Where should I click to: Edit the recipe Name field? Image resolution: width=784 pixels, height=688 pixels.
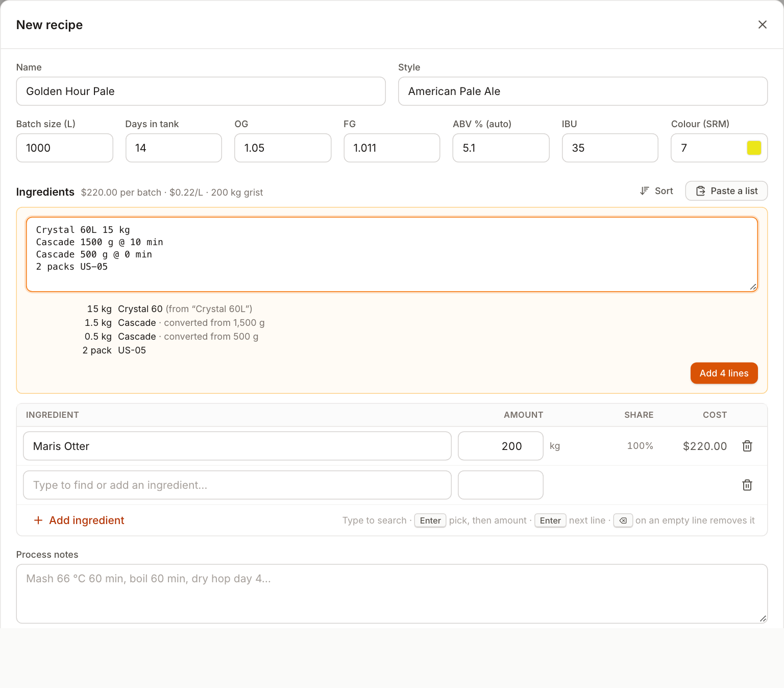pyautogui.click(x=201, y=91)
